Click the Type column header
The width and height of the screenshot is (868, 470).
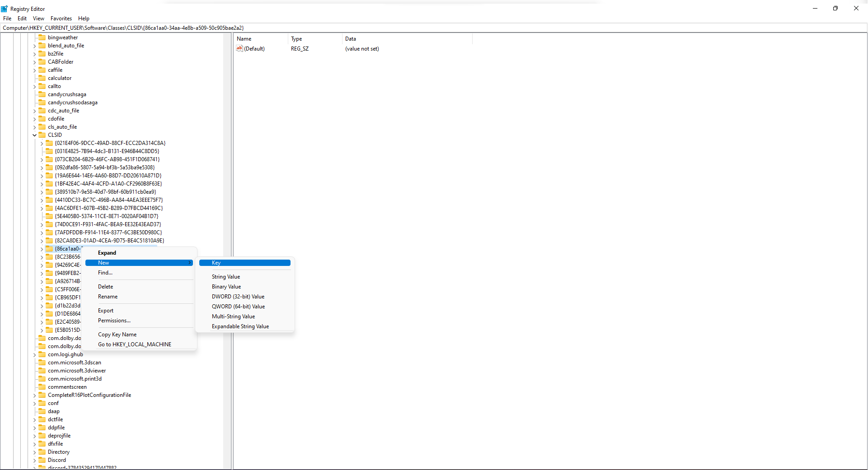(x=315, y=39)
